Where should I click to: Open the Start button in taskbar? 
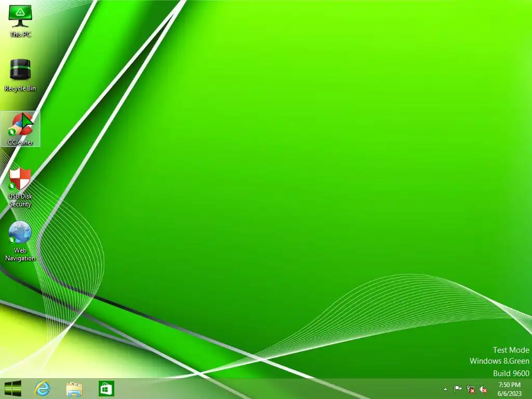coord(13,389)
